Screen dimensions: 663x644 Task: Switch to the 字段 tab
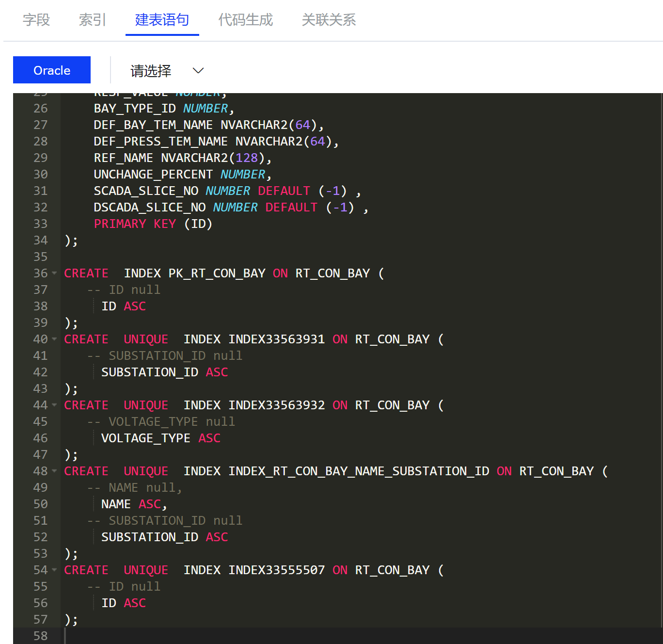(36, 20)
